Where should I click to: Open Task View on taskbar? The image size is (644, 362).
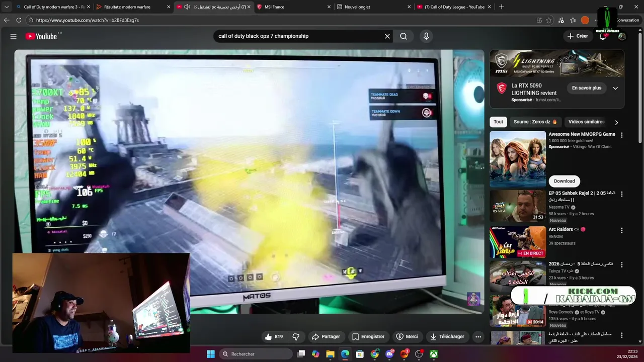point(301,354)
